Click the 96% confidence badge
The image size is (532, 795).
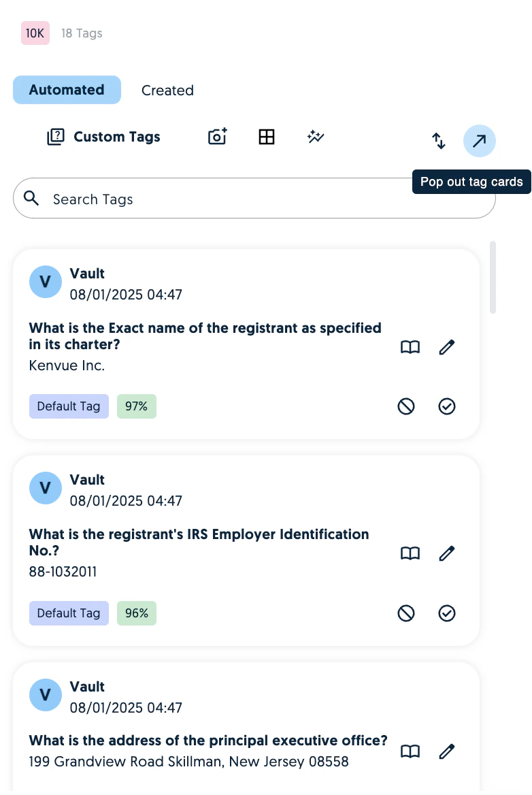pos(137,613)
